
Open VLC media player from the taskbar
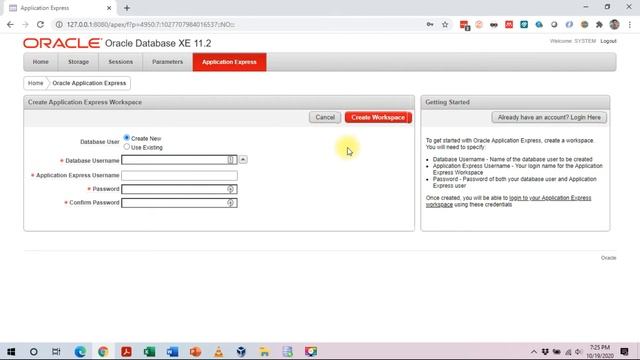click(218, 351)
